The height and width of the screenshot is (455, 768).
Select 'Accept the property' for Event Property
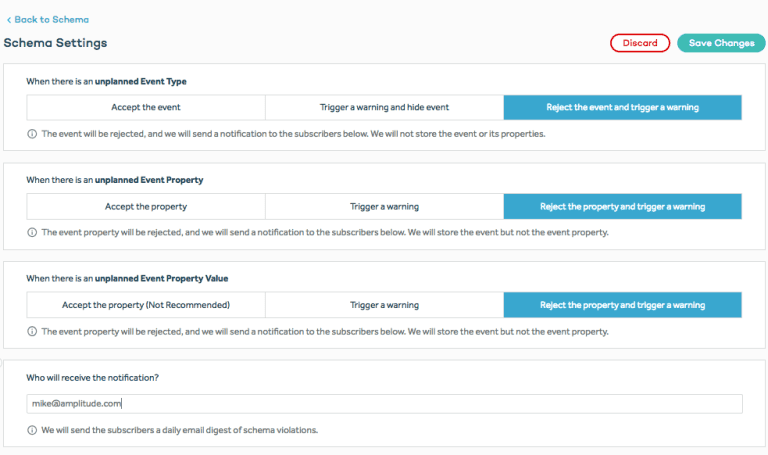tap(146, 206)
